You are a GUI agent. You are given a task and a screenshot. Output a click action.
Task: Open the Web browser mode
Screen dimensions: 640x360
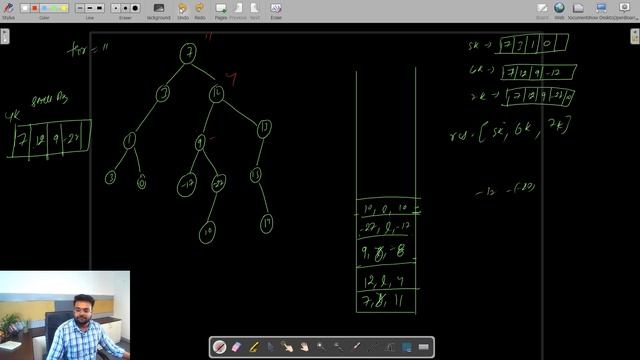click(x=559, y=11)
